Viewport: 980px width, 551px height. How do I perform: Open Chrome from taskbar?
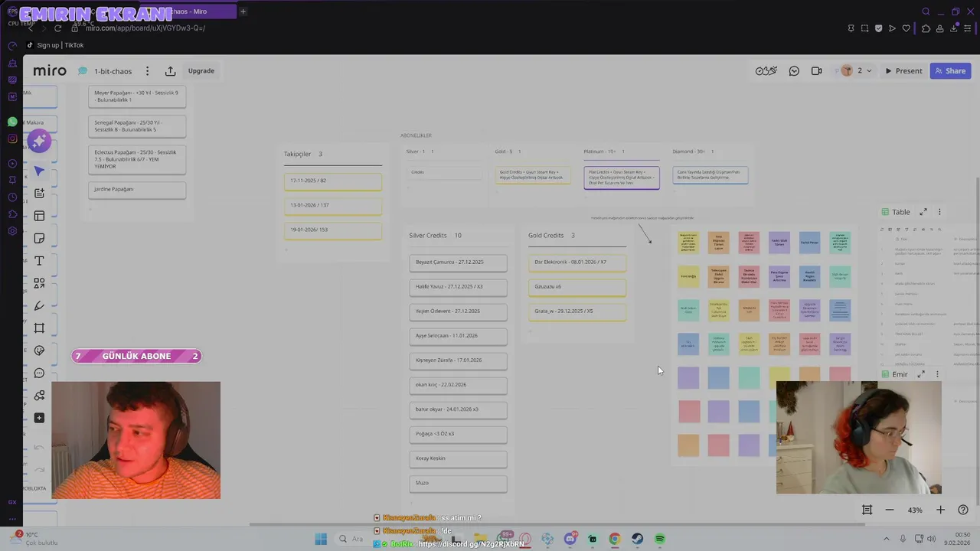tap(615, 539)
